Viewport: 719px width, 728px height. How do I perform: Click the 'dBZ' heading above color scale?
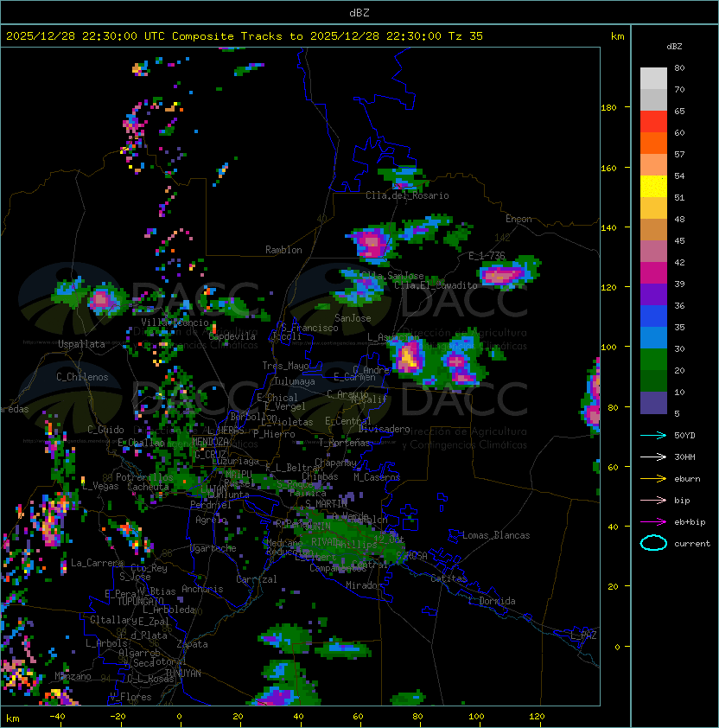point(674,47)
